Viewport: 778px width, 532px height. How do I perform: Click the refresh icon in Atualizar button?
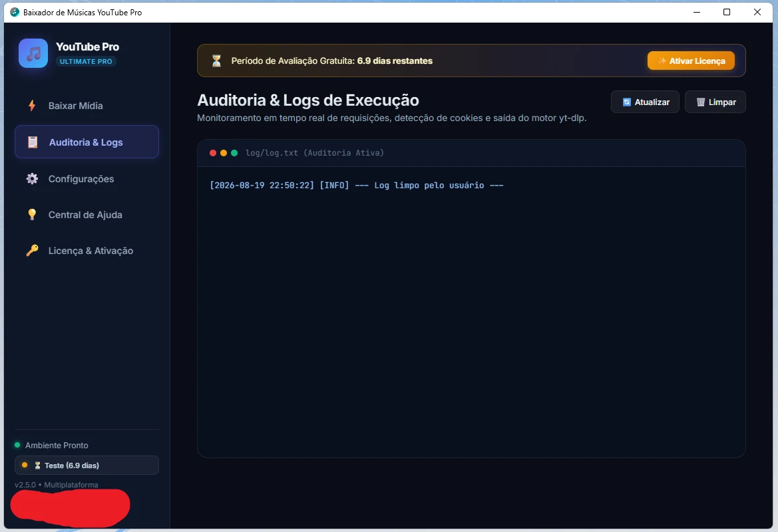(x=627, y=102)
